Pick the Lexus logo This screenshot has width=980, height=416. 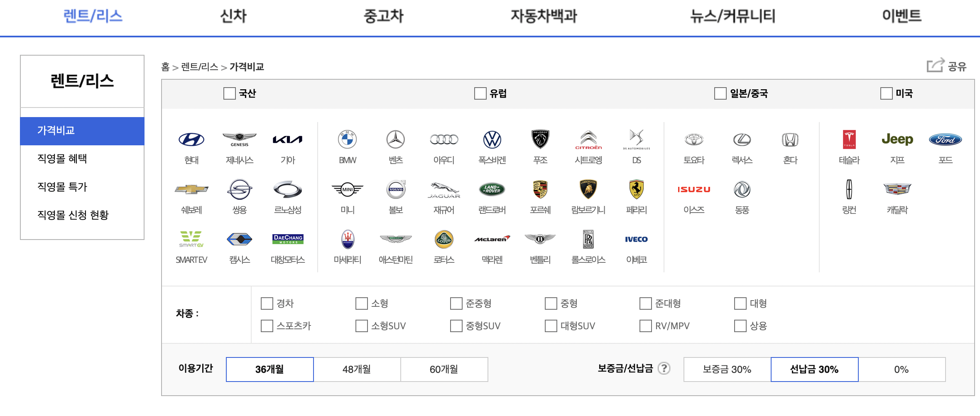pyautogui.click(x=742, y=139)
